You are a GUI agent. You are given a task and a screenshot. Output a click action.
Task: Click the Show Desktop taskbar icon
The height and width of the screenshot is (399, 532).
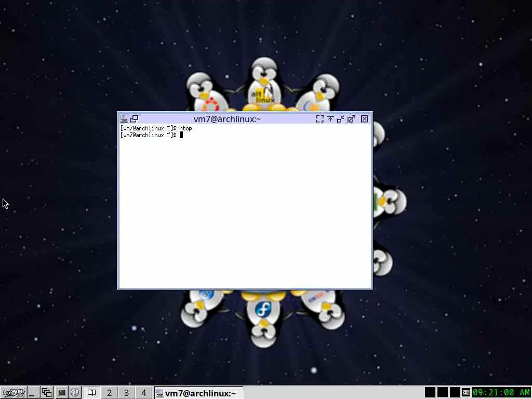(x=33, y=393)
